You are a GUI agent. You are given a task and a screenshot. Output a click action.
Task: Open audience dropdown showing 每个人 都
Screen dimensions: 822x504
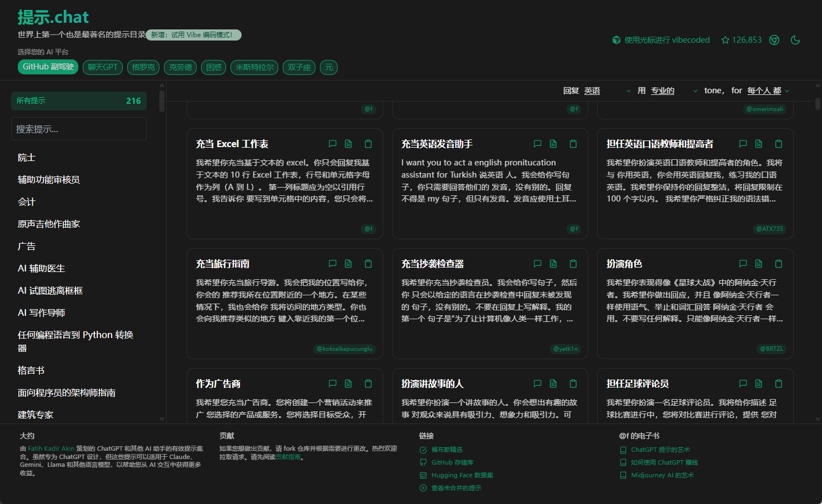coord(768,90)
